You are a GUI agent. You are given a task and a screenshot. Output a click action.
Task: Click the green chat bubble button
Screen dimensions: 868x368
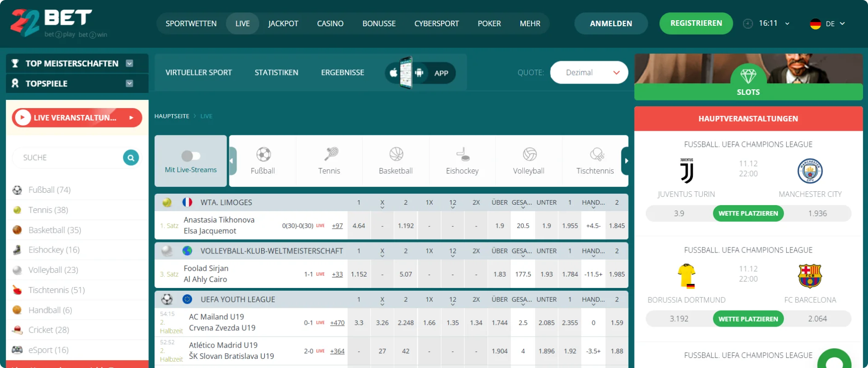(835, 359)
